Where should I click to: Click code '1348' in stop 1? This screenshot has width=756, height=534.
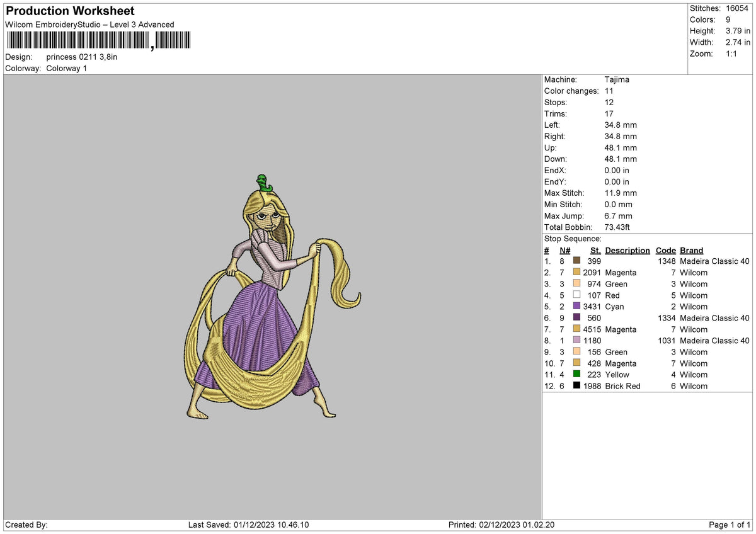point(667,261)
